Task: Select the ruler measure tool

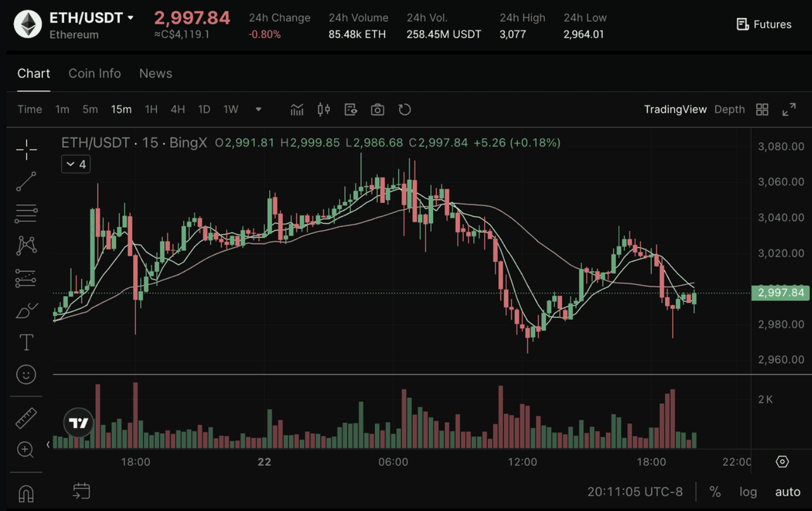Action: (26, 418)
